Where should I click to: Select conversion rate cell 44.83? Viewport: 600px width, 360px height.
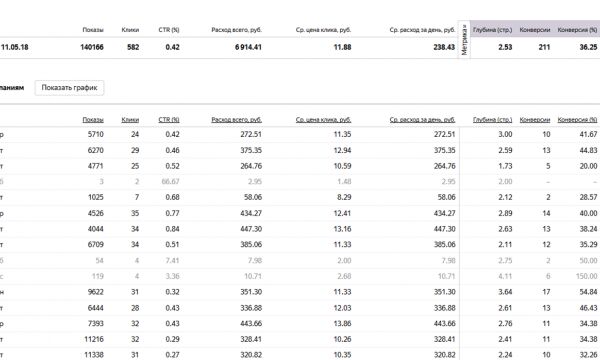point(589,150)
